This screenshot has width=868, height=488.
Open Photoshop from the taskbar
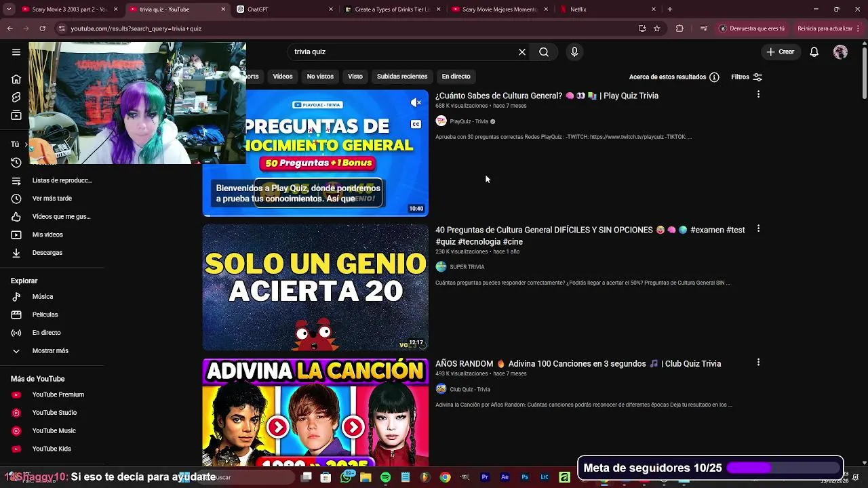point(524,477)
